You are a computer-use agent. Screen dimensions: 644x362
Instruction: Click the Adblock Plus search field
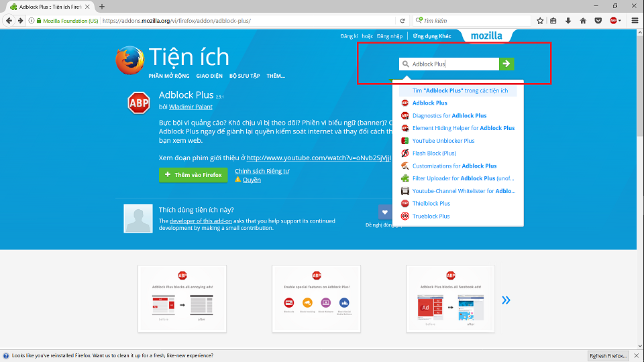pos(449,64)
